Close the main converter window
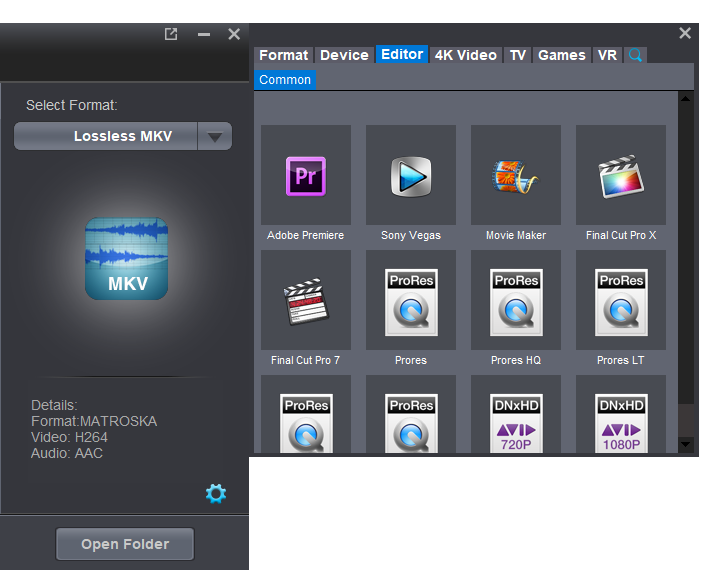The width and height of the screenshot is (710, 588). pos(234,34)
